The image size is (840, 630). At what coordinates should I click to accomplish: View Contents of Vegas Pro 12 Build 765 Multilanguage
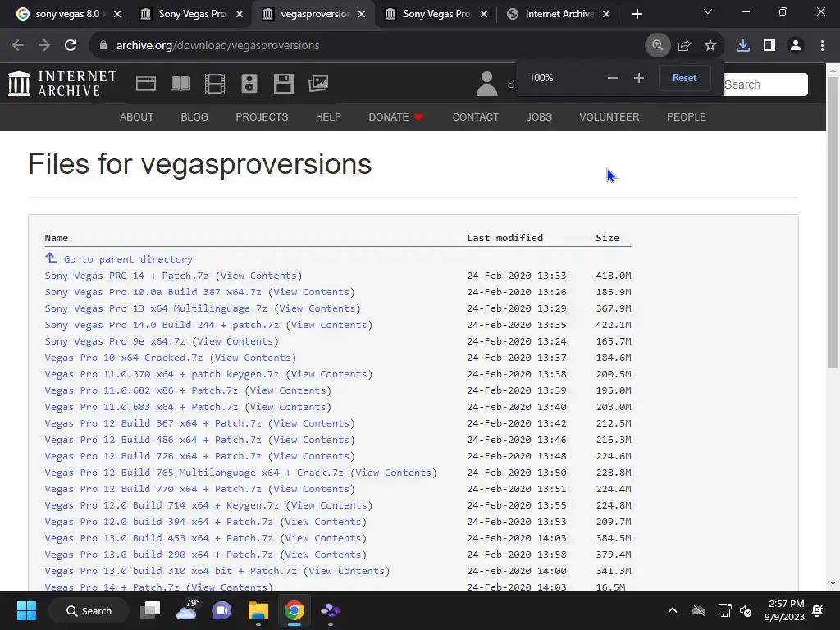pyautogui.click(x=394, y=472)
